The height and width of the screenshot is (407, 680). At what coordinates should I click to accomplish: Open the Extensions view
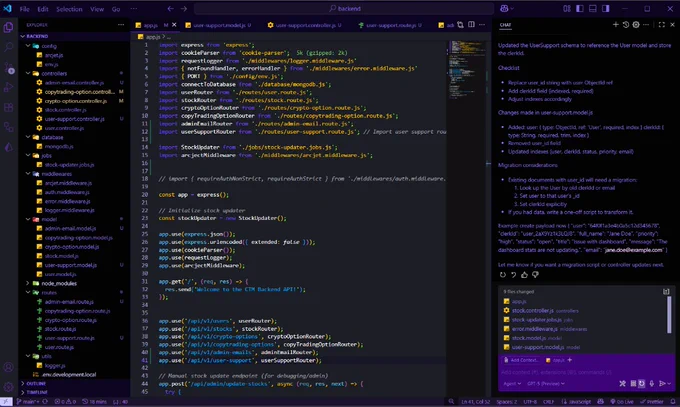[x=8, y=107]
